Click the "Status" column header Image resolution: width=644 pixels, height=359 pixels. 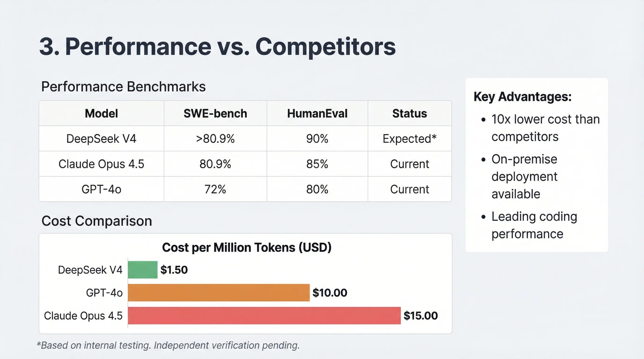pyautogui.click(x=409, y=114)
